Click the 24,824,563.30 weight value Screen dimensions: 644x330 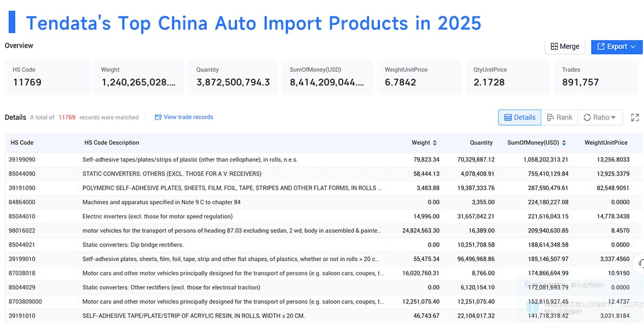(x=421, y=230)
